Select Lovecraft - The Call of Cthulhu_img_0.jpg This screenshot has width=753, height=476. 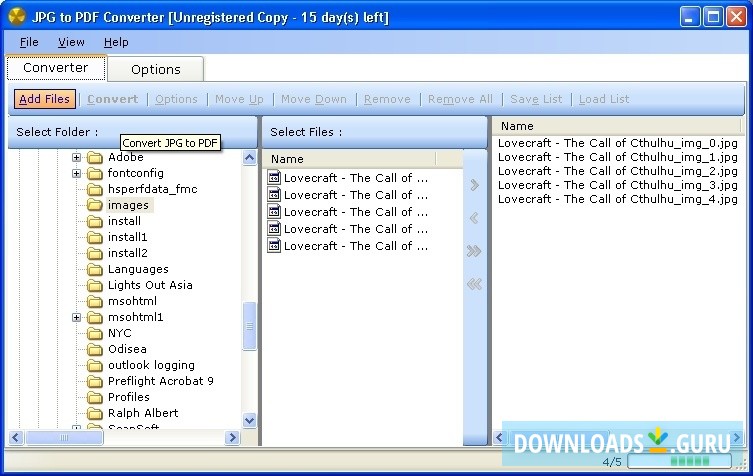click(x=618, y=143)
